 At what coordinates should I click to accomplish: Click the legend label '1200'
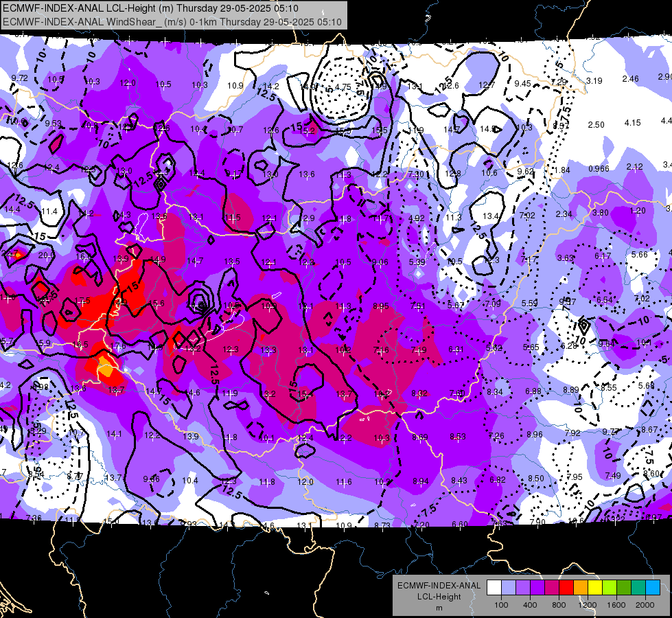point(587,605)
